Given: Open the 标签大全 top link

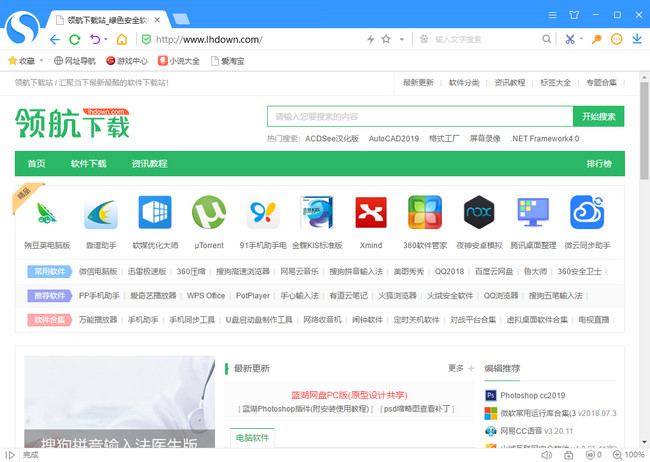Looking at the screenshot, I should [x=555, y=83].
